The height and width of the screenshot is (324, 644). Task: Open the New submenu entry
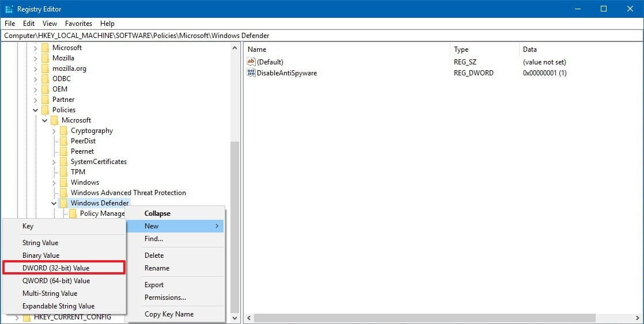tap(175, 226)
